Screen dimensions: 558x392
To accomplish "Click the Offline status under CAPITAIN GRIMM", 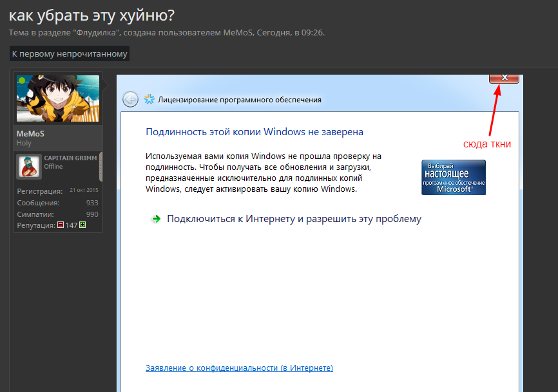I will (53, 166).
